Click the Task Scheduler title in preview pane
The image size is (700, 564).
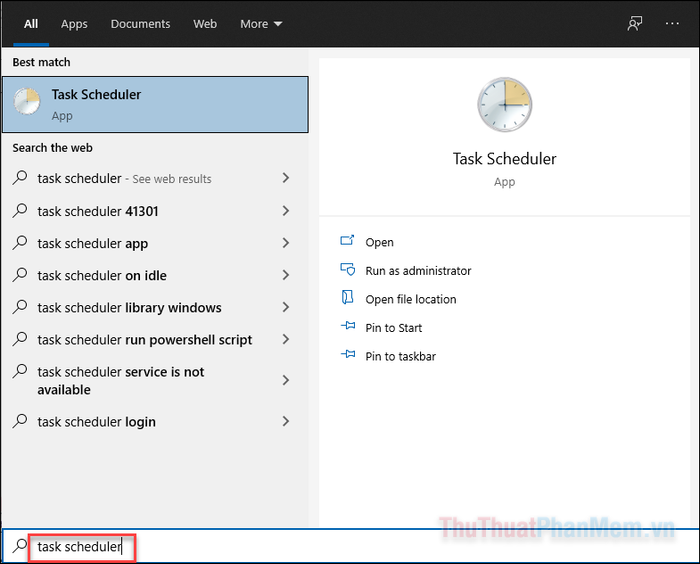point(504,159)
